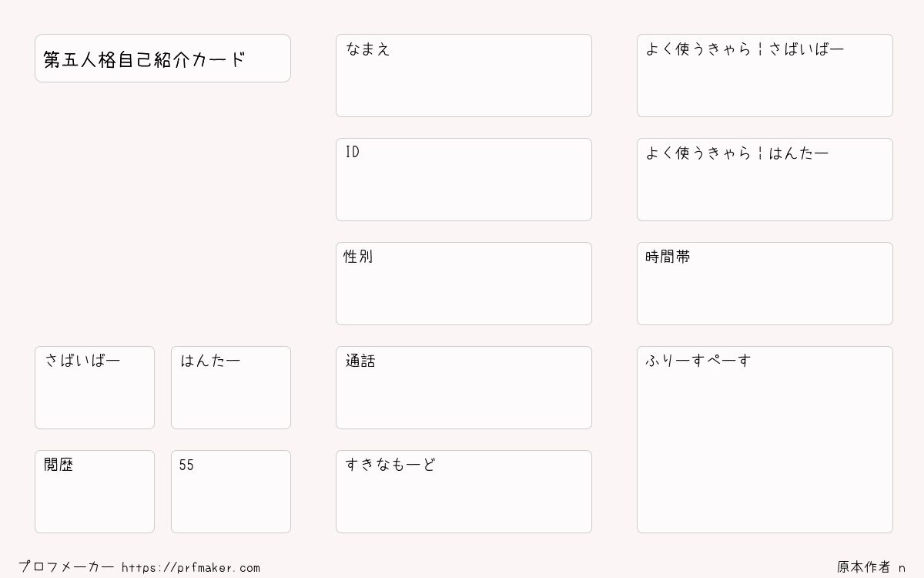Click the small はんたー box
The width and height of the screenshot is (924, 578).
[231, 388]
